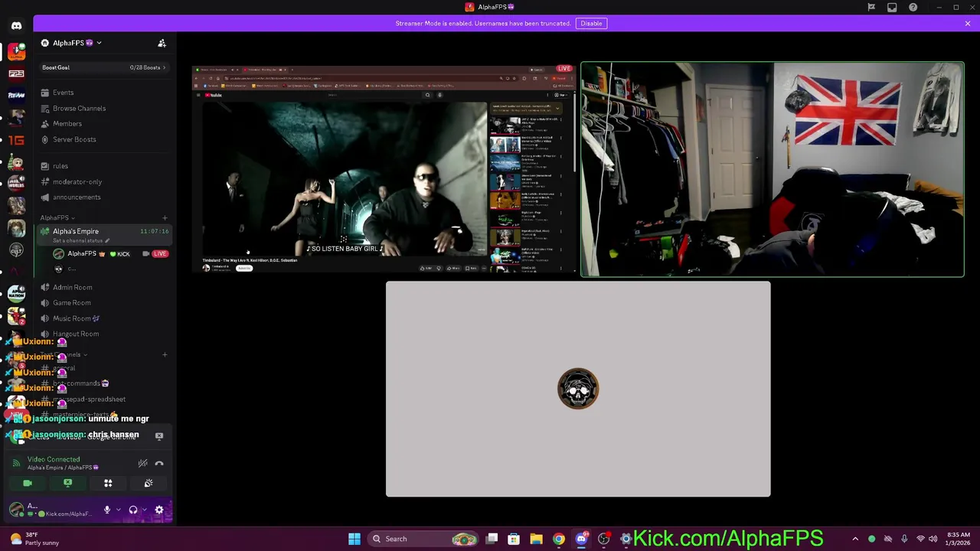Click AlphaFPS user in voice channel
The height and width of the screenshot is (551, 980).
tap(82, 253)
